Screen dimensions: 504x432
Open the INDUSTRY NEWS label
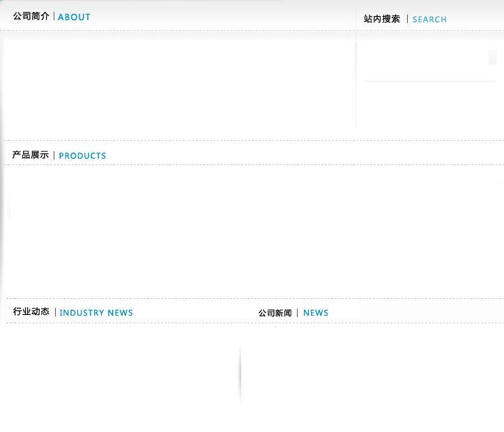96,313
